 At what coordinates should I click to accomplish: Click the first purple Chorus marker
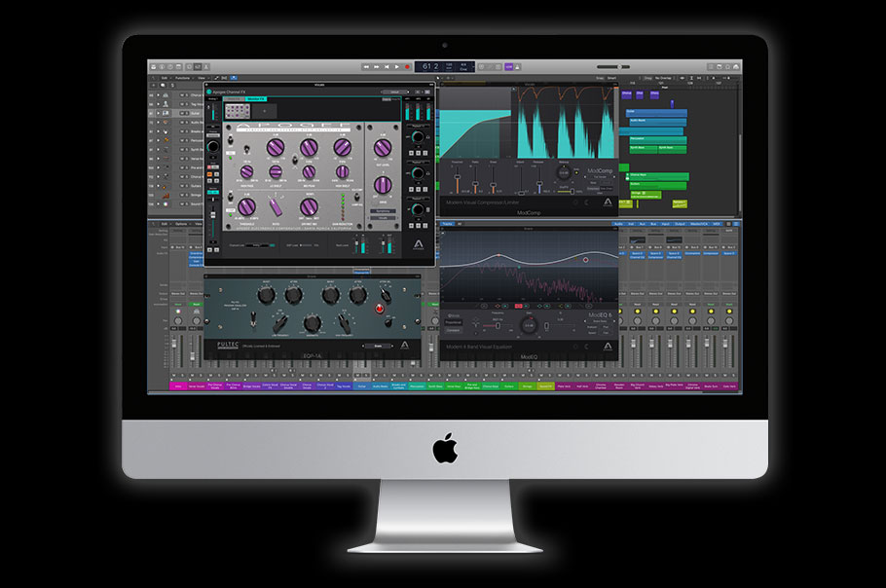tap(627, 94)
